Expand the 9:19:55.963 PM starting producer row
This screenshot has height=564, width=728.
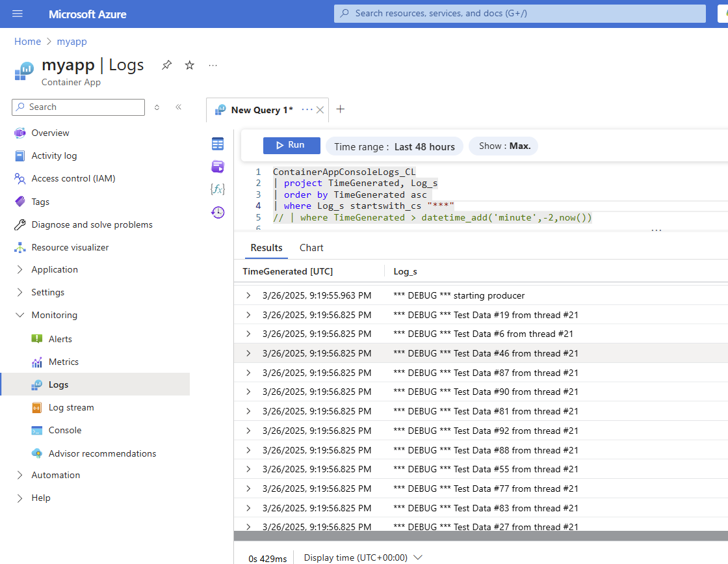pyautogui.click(x=248, y=295)
